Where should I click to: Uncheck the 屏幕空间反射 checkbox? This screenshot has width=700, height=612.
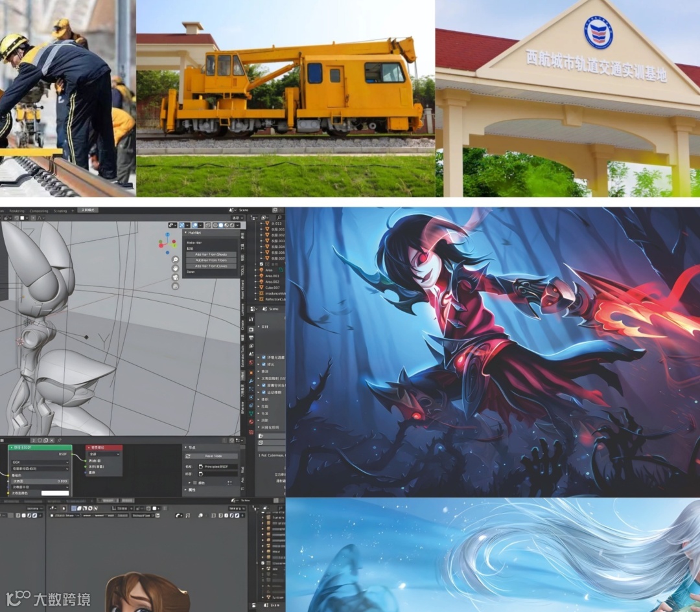pyautogui.click(x=264, y=385)
